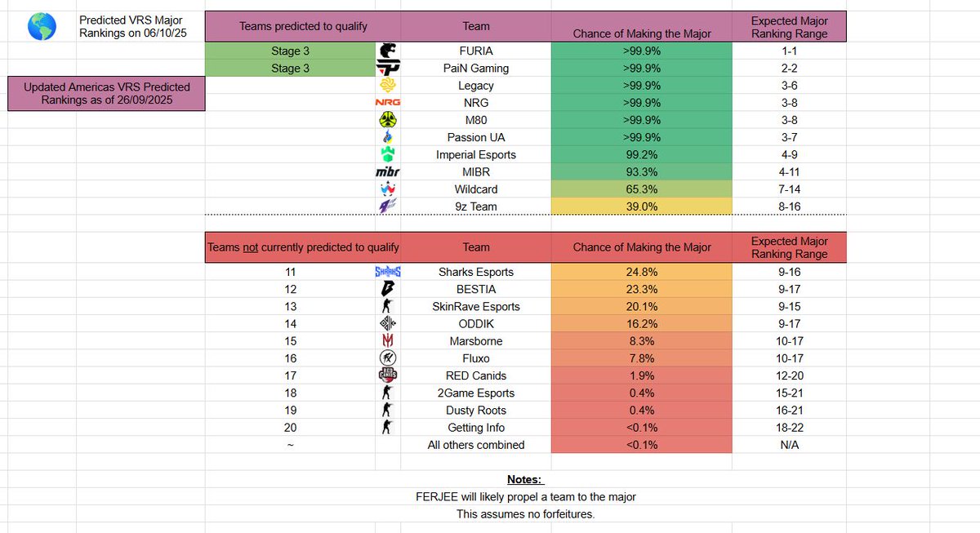The image size is (980, 533).
Task: Click the green Stage 3 cell beside FURIA
Action: [290, 51]
